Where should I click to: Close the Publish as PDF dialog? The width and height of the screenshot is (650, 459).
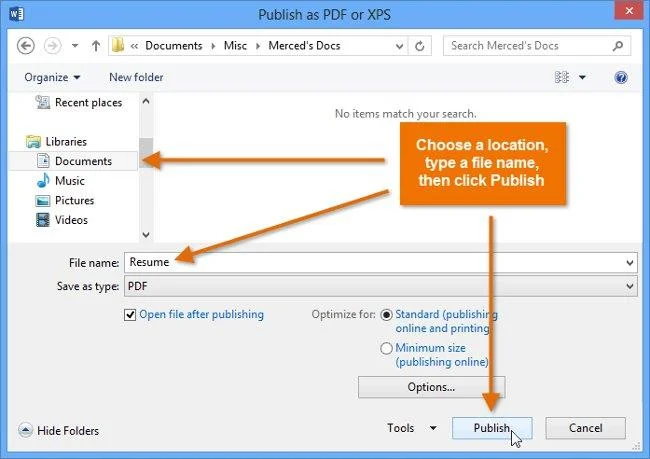click(629, 10)
